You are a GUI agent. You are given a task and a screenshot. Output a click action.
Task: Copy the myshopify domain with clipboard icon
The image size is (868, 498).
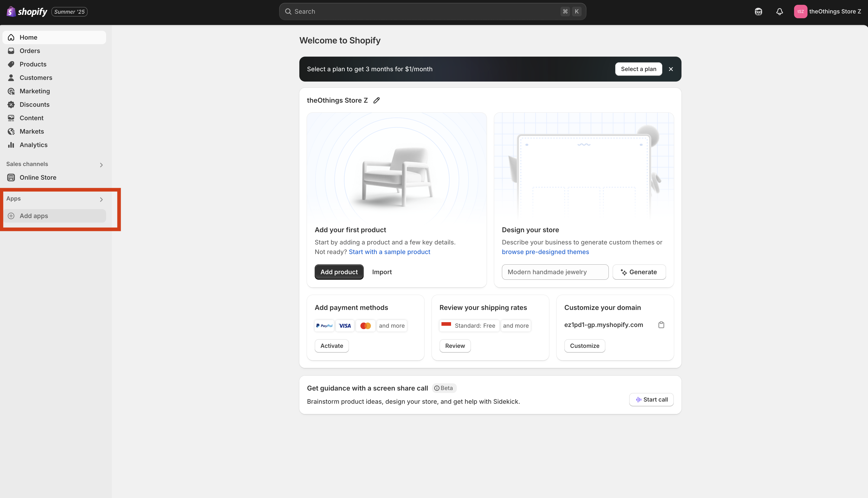[661, 325]
